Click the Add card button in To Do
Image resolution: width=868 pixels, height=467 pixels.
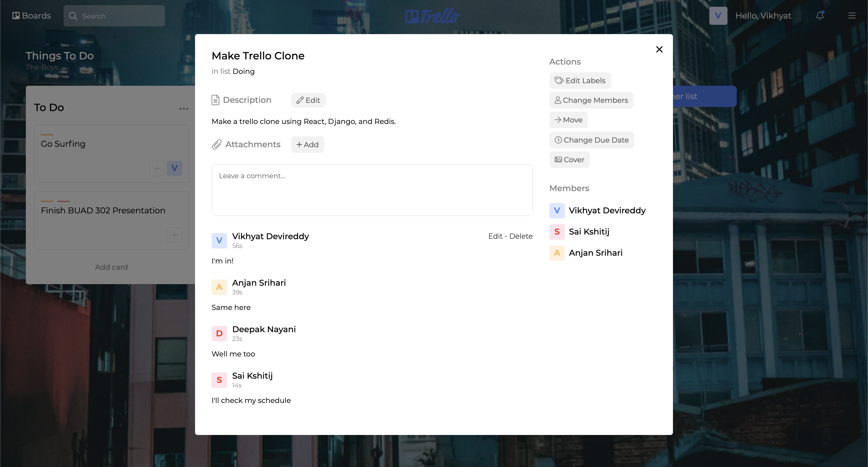tap(111, 266)
